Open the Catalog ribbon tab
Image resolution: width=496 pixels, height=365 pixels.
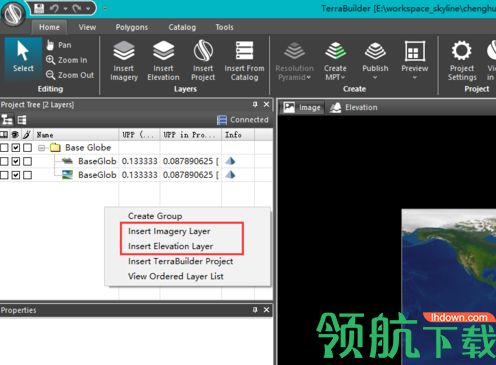coord(182,27)
